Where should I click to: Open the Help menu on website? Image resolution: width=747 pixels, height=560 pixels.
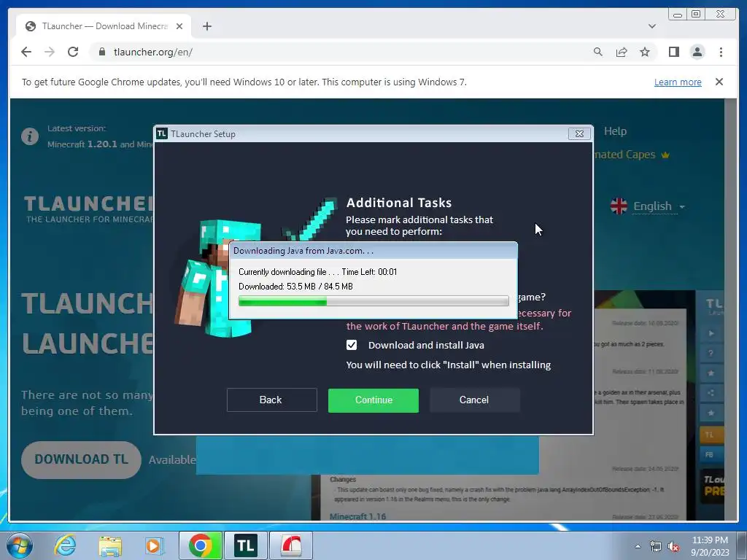615,131
